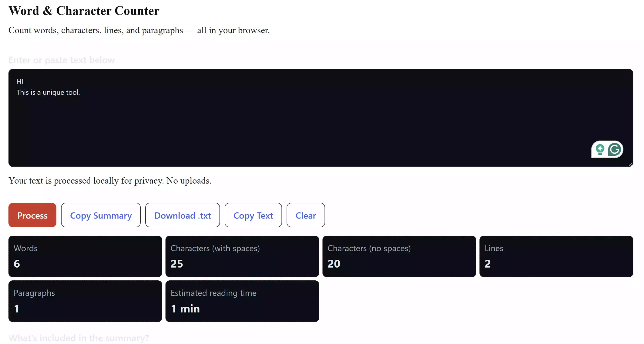
Task: Click the Copy Summary button
Action: [101, 215]
